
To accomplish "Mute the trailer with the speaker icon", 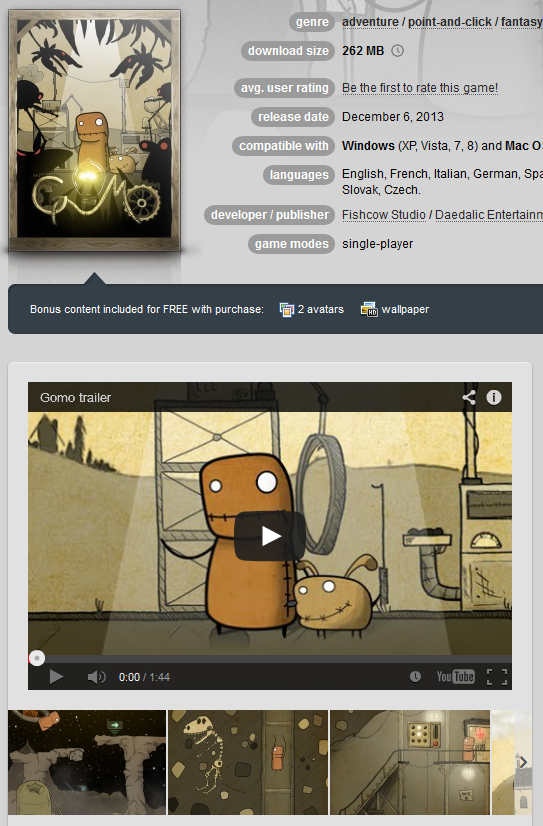I will point(96,677).
